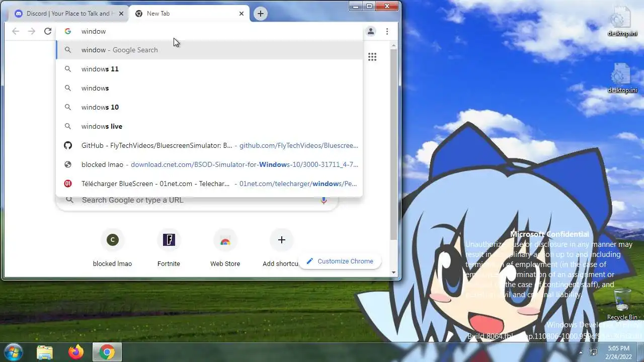Screen dimensions: 644x362
Task: Close the Discord tab
Action: (121, 14)
